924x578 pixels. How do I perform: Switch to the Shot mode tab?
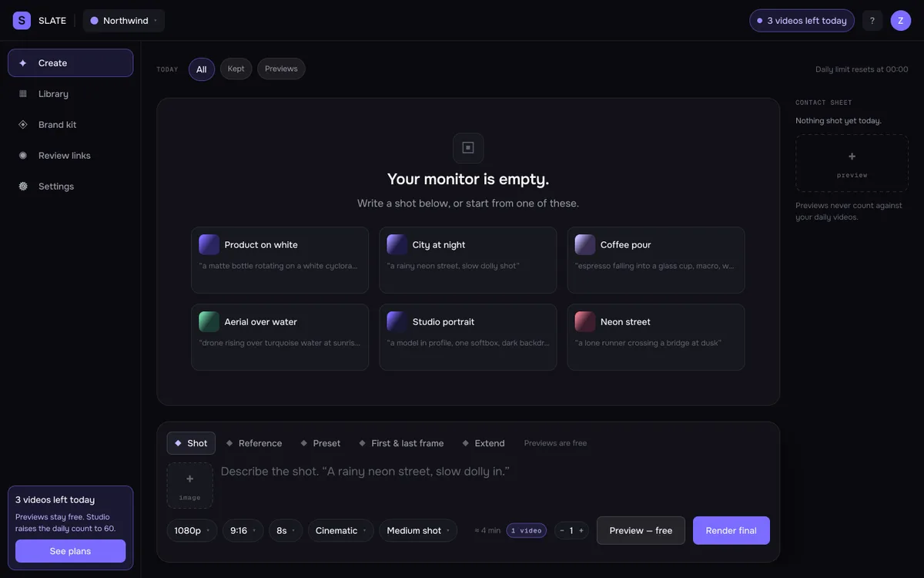coord(191,443)
